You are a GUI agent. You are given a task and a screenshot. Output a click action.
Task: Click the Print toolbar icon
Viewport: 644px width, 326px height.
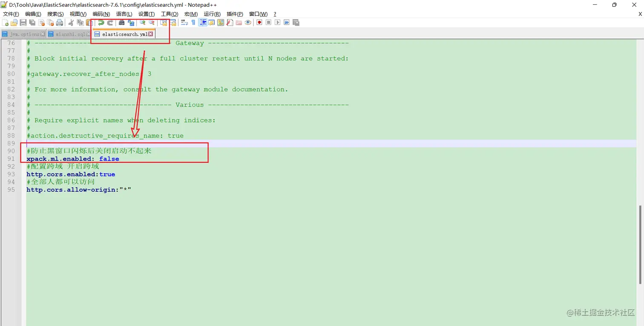pyautogui.click(x=59, y=23)
